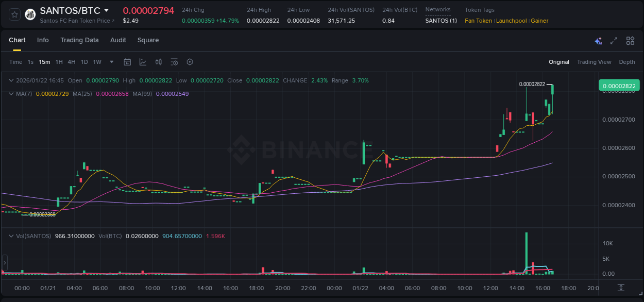
Task: Open the Binance AI assistant icon
Action: tap(598, 40)
